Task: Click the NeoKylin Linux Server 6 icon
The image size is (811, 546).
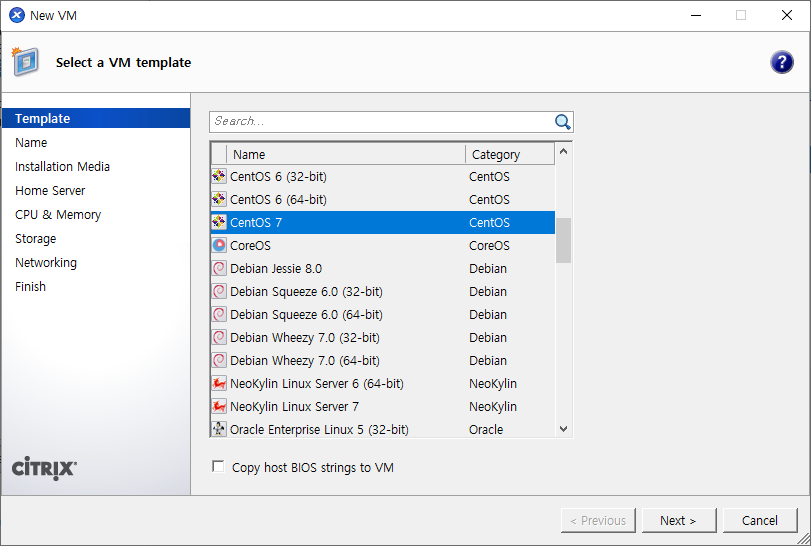Action: coord(219,383)
